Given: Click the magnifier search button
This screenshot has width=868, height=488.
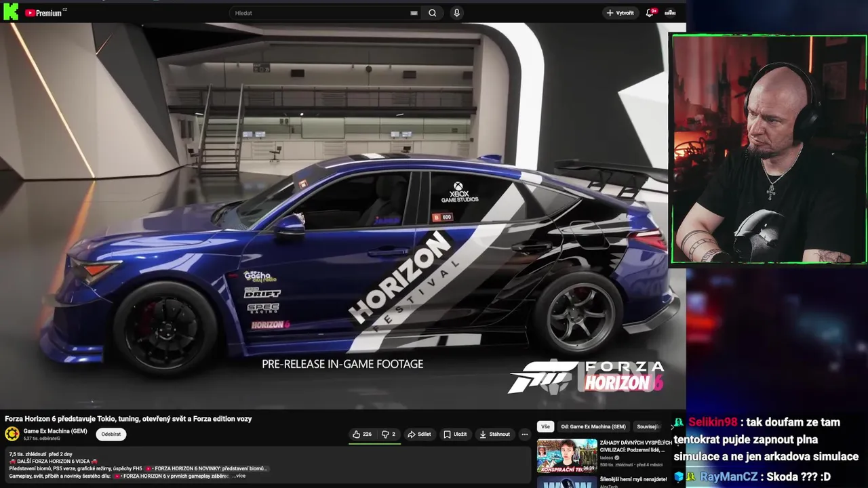Looking at the screenshot, I should pyautogui.click(x=433, y=13).
